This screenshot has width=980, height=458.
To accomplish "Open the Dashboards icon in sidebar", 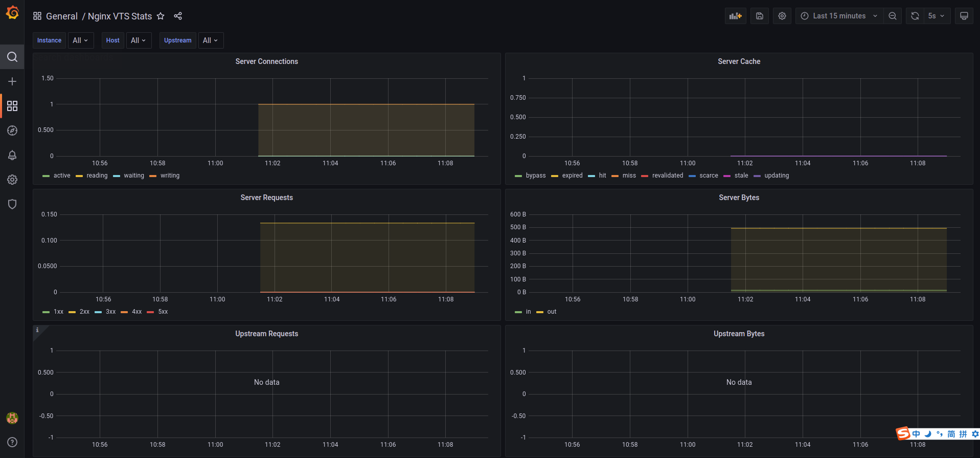I will (x=12, y=106).
